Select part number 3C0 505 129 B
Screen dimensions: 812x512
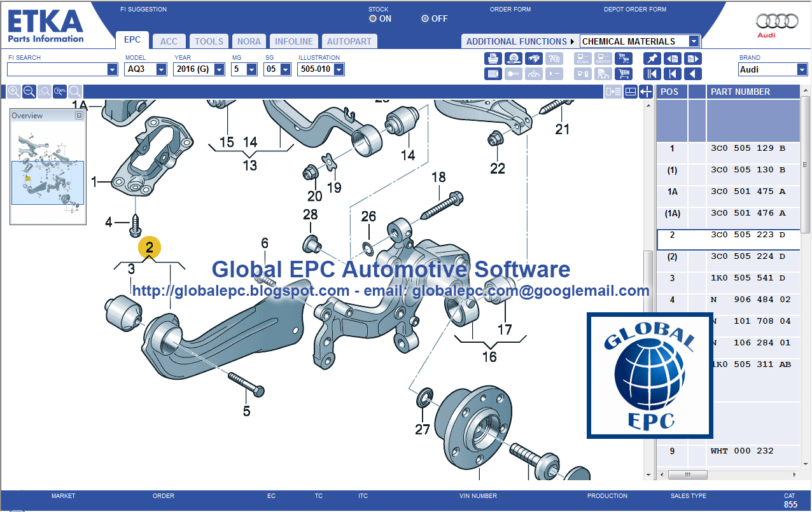coord(748,148)
